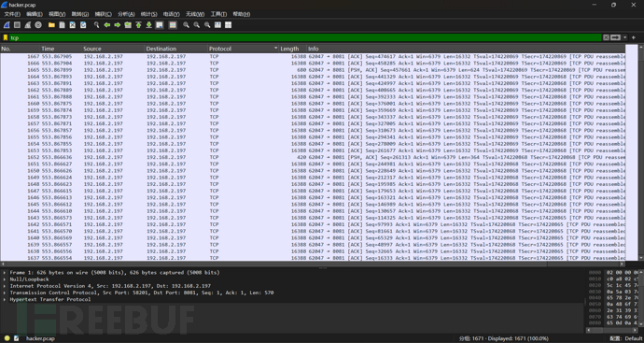Apply the display filter with the arrow button
The width and height of the screenshot is (644, 343).
point(615,37)
